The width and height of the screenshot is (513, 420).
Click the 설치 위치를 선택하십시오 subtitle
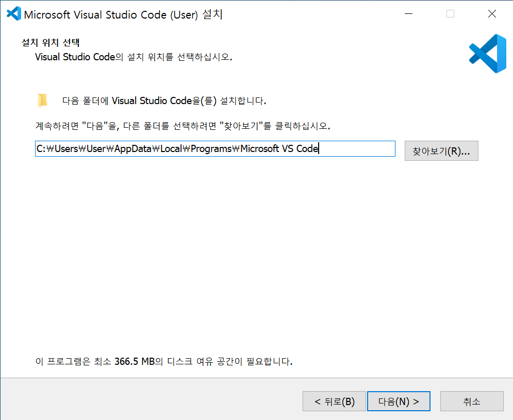click(x=134, y=57)
